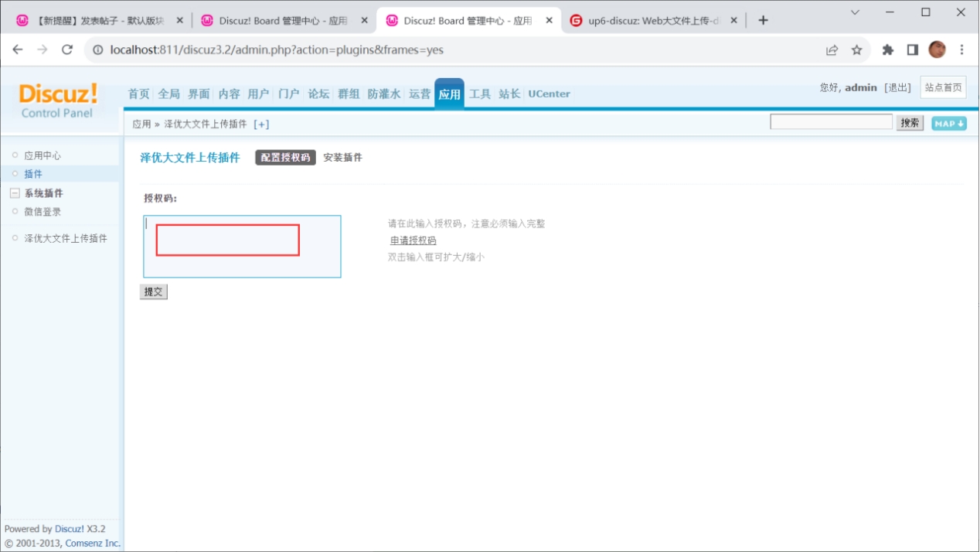Share this page using the share icon

click(832, 49)
